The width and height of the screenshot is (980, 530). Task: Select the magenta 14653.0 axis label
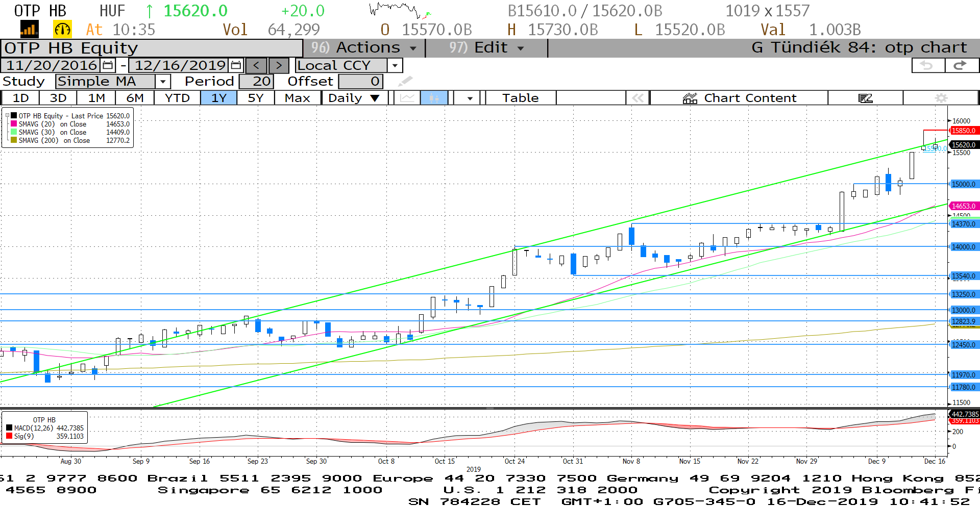964,206
